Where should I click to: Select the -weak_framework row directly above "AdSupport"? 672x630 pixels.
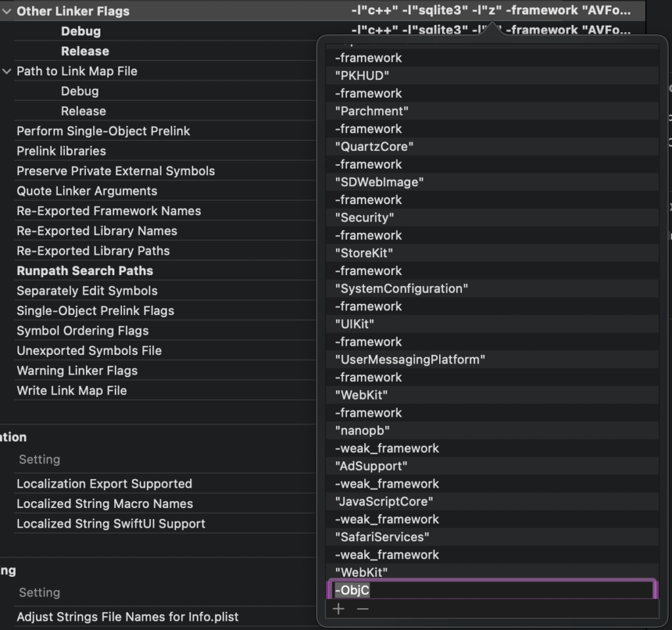[492, 448]
